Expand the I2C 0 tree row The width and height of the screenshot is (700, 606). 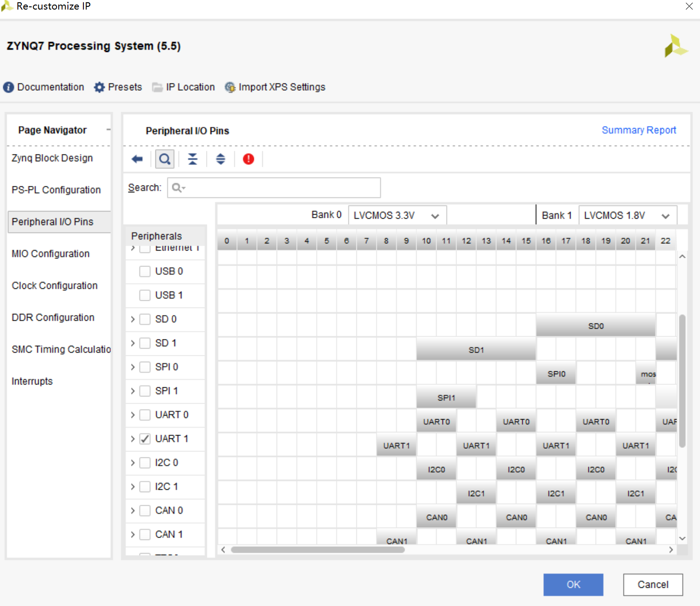[133, 463]
